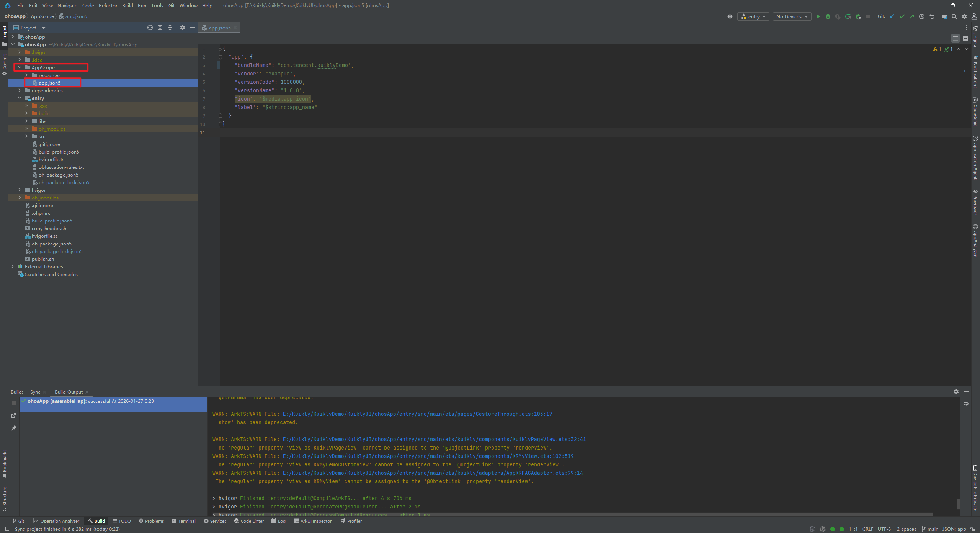
Task: Click Git update project blue arrow
Action: pos(892,16)
